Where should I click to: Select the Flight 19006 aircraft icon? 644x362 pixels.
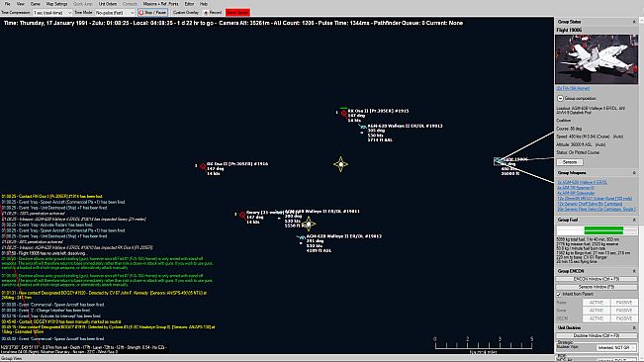[498, 161]
